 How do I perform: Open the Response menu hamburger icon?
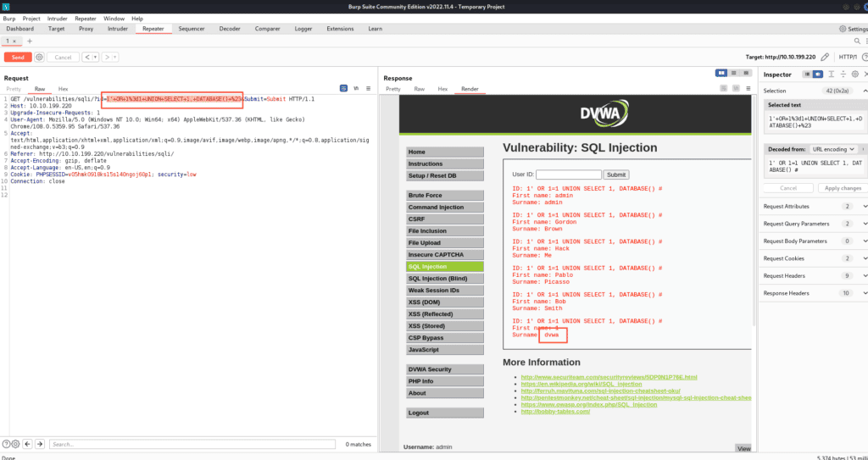point(748,89)
